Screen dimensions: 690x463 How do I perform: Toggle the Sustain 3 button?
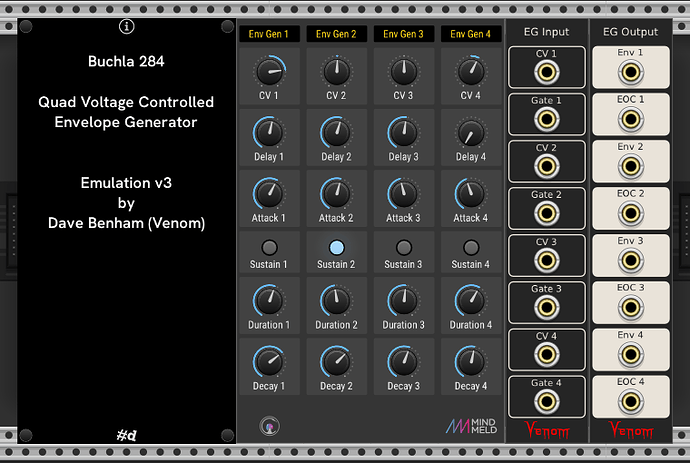coord(404,248)
